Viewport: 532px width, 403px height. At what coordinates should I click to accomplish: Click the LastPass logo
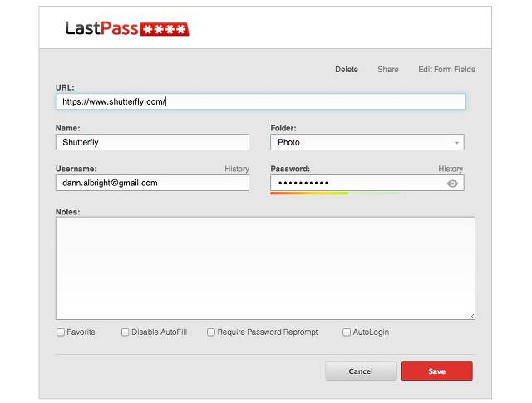127,28
